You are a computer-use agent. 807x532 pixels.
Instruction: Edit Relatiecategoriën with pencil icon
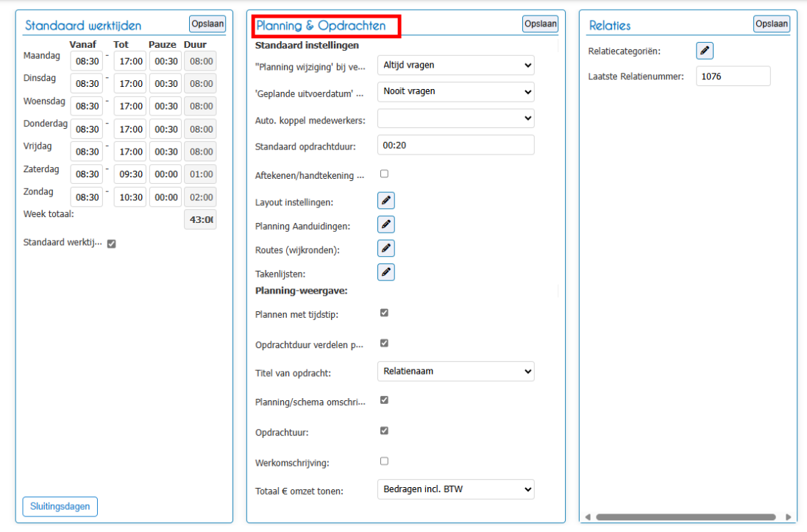705,51
